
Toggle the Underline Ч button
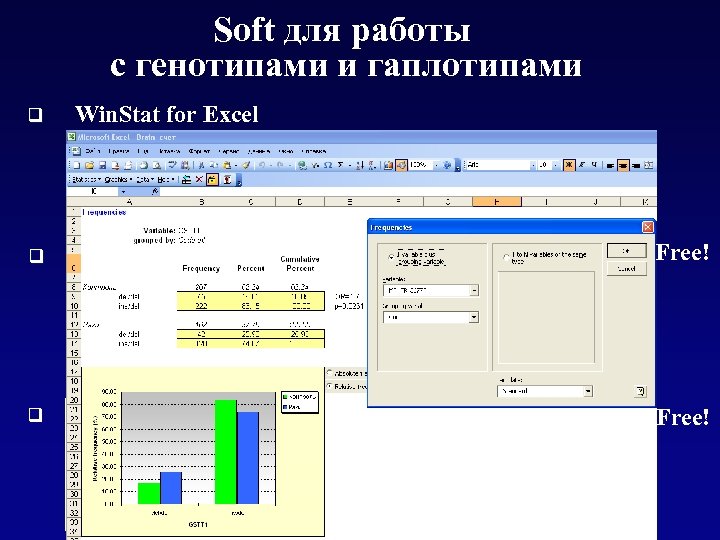coord(595,165)
